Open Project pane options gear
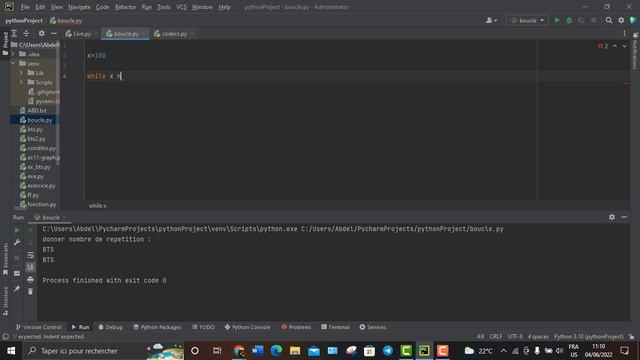This screenshot has width=640, height=360. (x=41, y=33)
